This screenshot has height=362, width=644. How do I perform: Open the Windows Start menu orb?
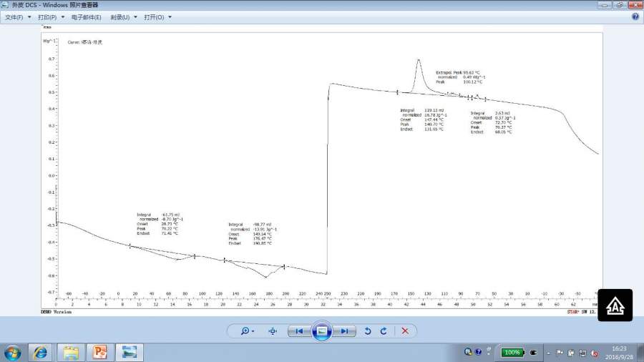coord(13,353)
